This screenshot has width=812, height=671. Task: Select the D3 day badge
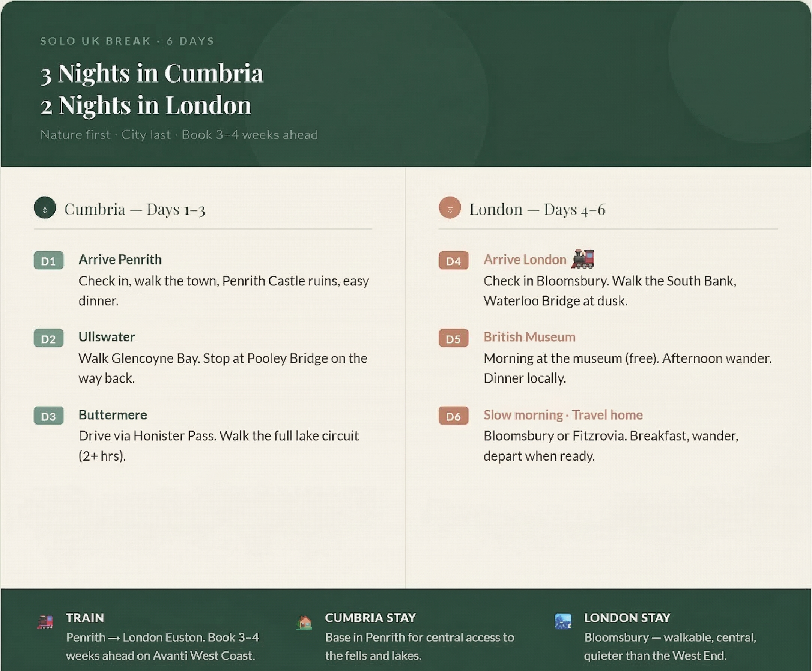point(49,416)
